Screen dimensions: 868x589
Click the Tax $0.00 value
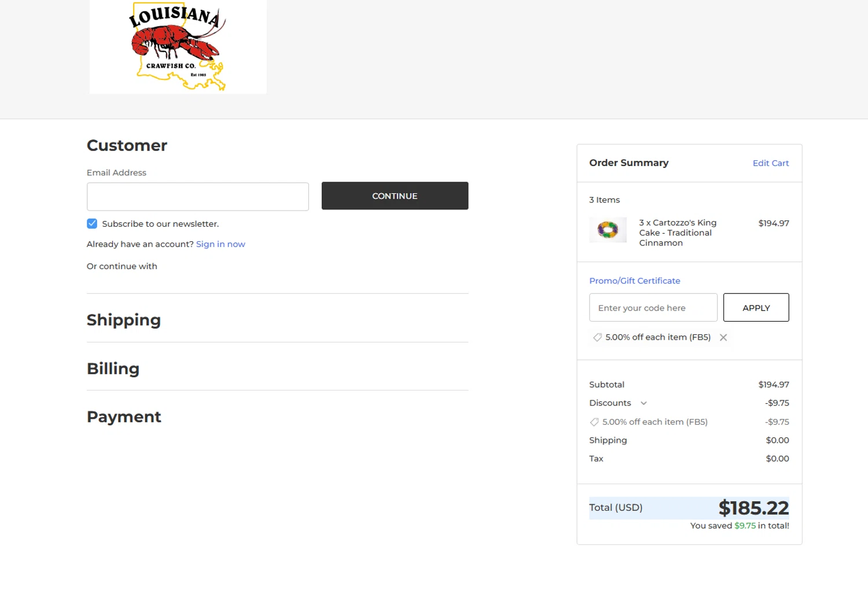(777, 459)
